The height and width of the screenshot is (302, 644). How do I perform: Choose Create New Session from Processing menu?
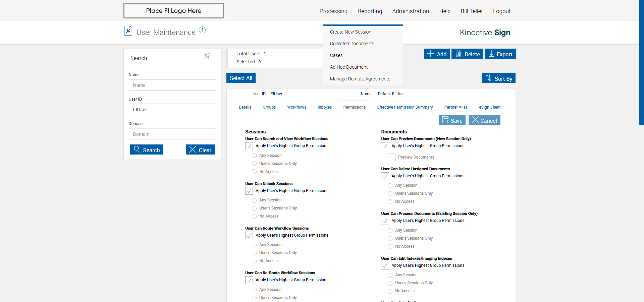pyautogui.click(x=351, y=32)
